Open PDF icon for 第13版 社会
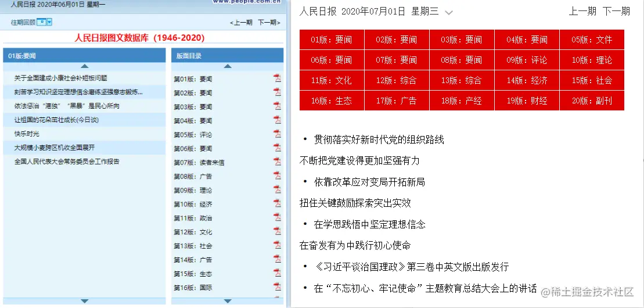644x308 pixels. point(278,245)
